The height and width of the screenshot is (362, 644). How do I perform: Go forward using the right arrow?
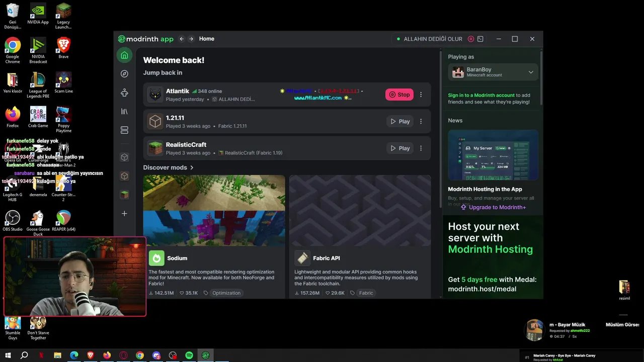point(191,39)
